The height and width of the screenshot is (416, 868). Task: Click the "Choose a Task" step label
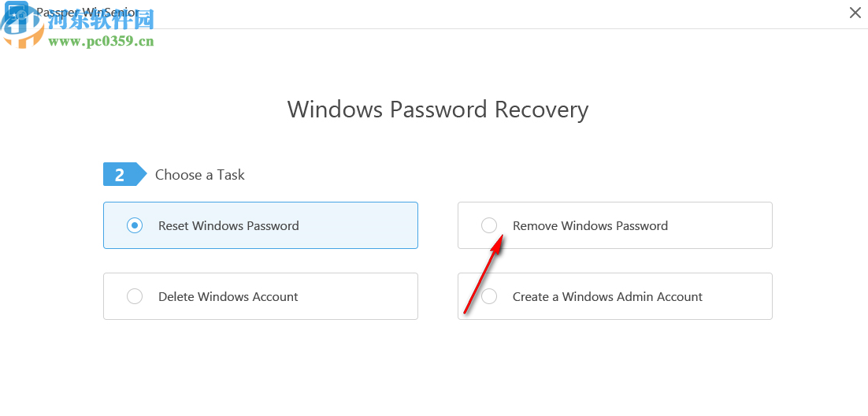[199, 175]
